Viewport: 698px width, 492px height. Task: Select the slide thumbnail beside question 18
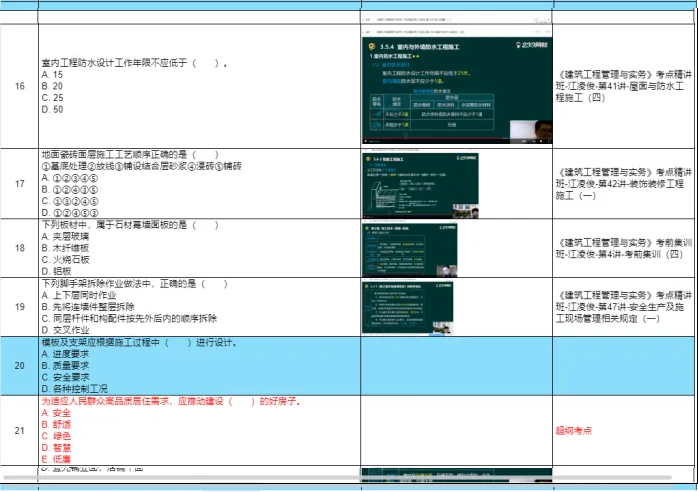[456, 248]
